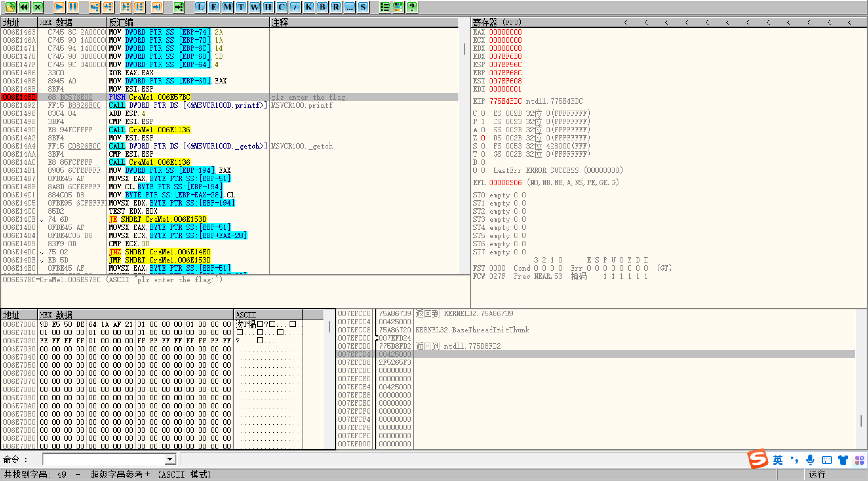Screen dimensions: 868x481
Task: Select the JE SHORT CraMe1.006E153D line
Action: [230, 219]
